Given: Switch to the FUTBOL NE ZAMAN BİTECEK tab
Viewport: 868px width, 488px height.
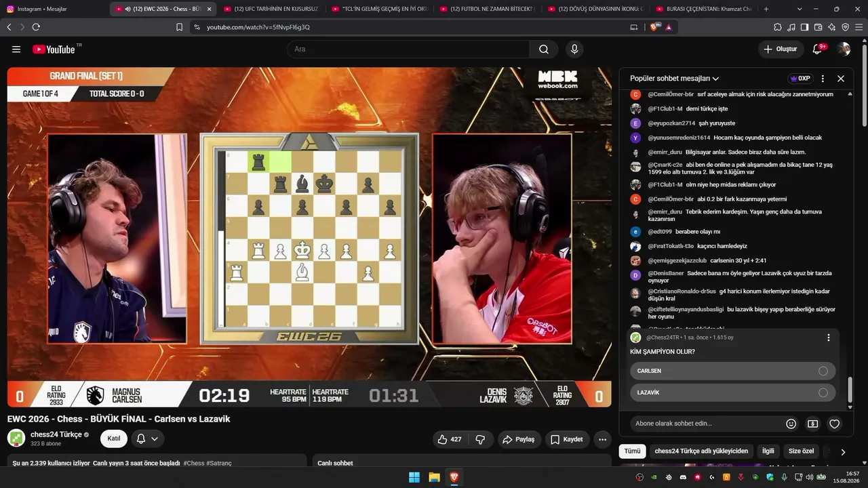Looking at the screenshot, I should [x=488, y=9].
